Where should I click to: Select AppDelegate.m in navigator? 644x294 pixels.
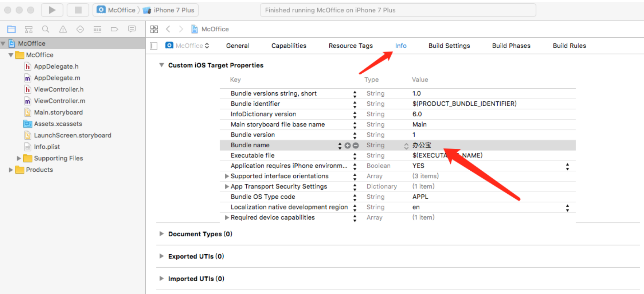click(x=57, y=78)
